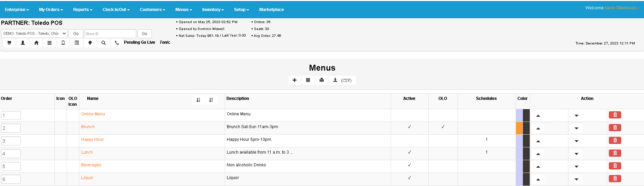Open the Lunch menu link
644x186 pixels.
(87, 152)
